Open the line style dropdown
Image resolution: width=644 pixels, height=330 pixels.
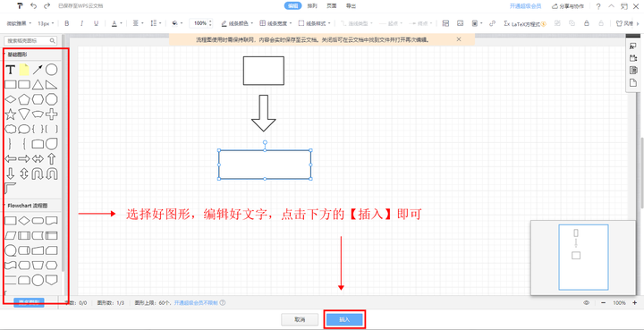315,23
